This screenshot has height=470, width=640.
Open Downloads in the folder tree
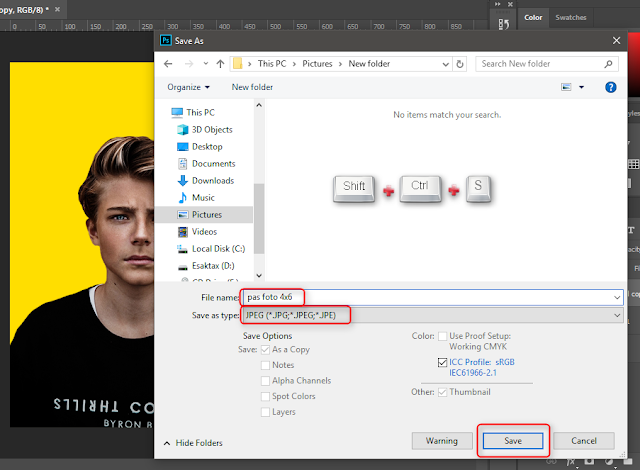point(206,180)
